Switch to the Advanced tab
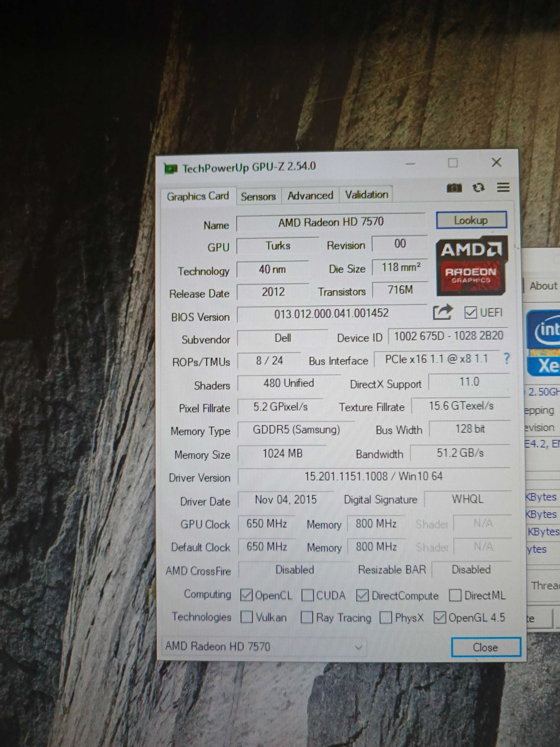560x747 pixels. tap(310, 195)
